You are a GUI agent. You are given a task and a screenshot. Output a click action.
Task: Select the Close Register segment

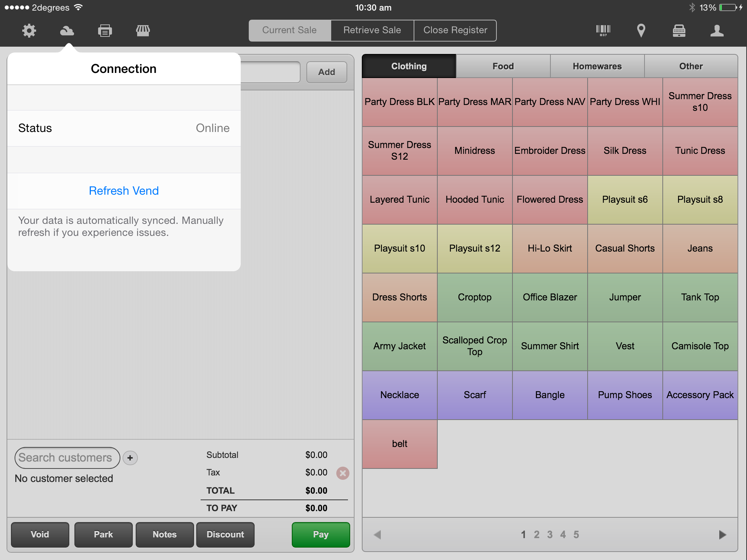pyautogui.click(x=455, y=30)
